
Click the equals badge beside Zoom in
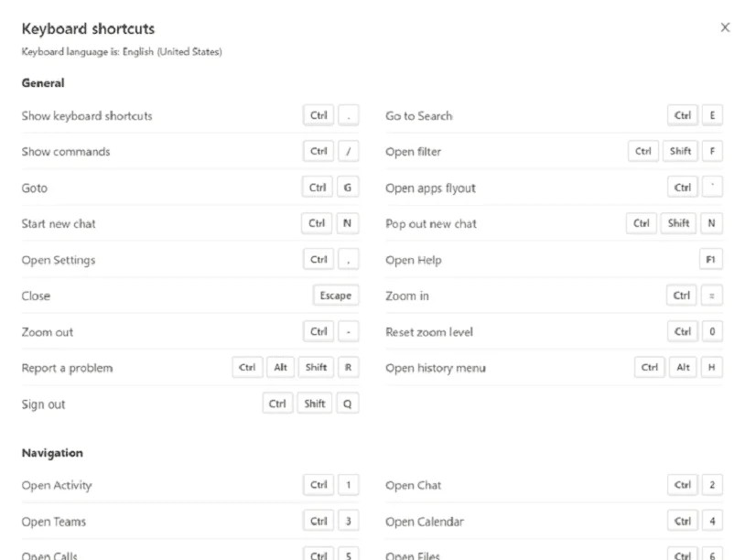(712, 295)
